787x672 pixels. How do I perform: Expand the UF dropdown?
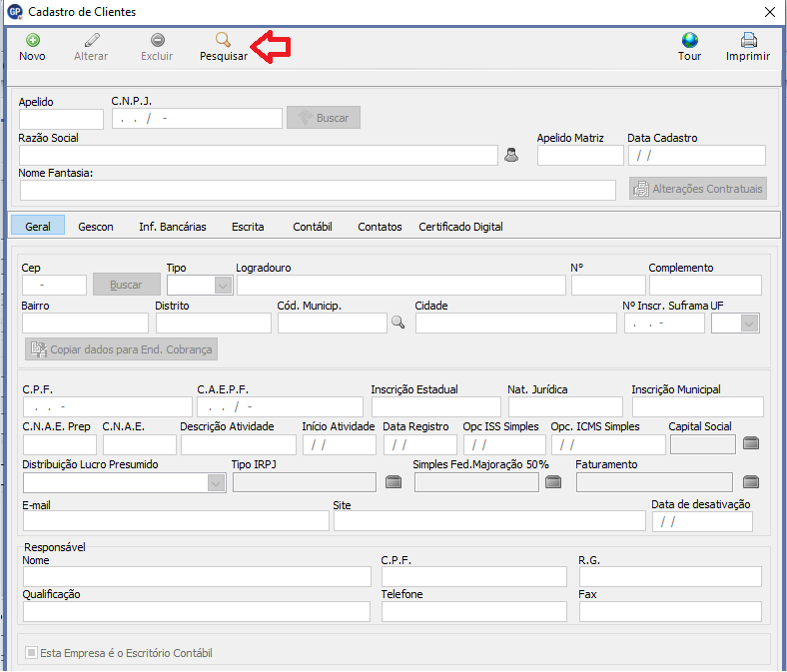(748, 323)
